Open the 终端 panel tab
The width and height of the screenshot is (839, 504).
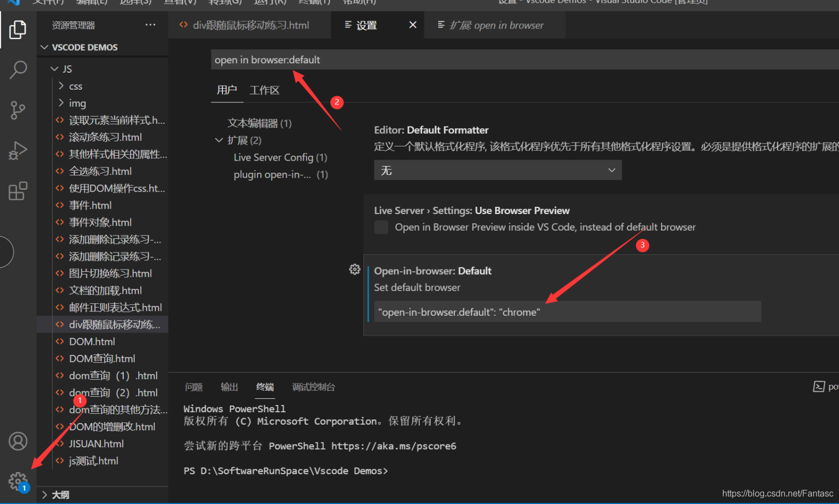(265, 387)
